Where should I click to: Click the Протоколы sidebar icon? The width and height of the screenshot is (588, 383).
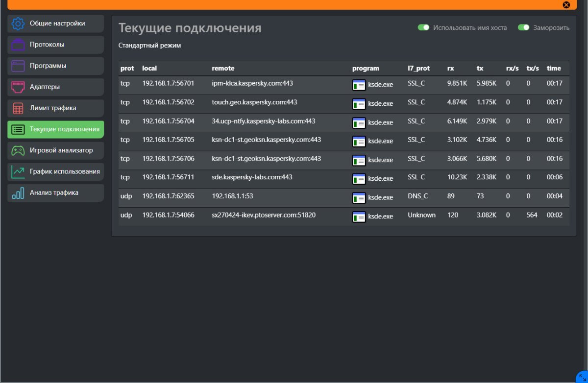pyautogui.click(x=18, y=45)
